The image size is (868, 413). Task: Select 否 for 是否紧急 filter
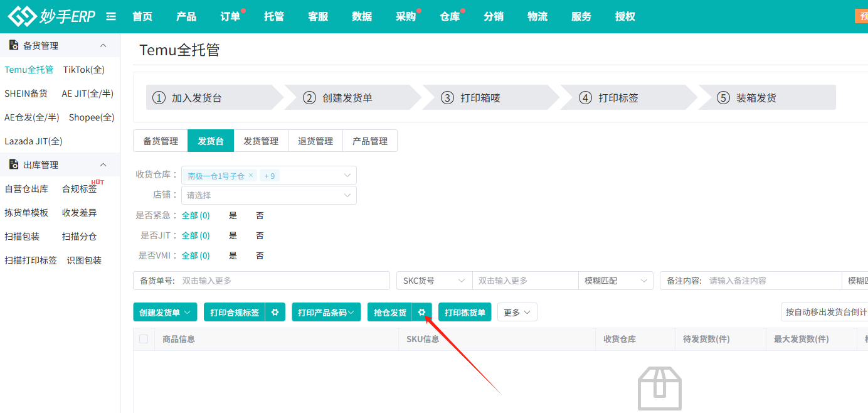click(x=260, y=215)
